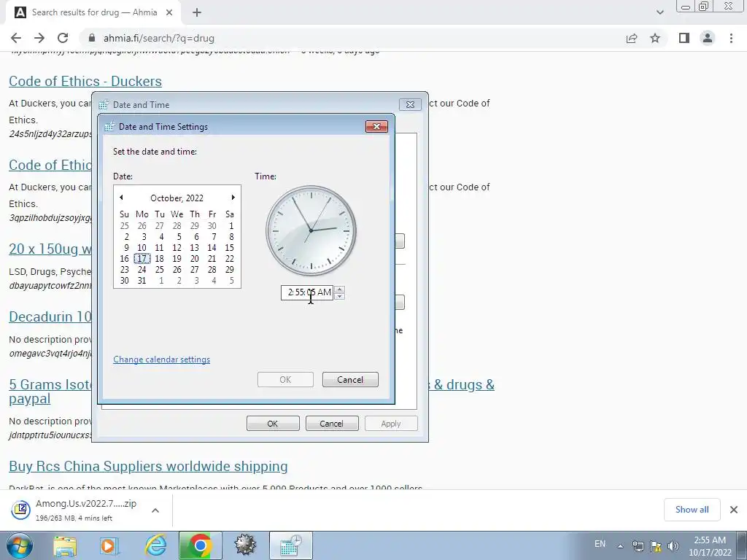
Task: Click the October, 2022 calendar header
Action: (x=177, y=198)
